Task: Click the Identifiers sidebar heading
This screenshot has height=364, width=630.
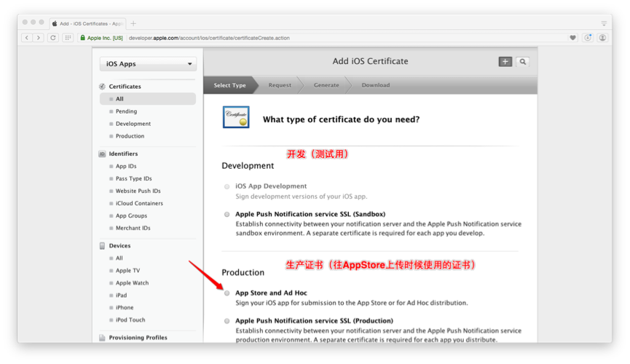Action: [x=123, y=154]
